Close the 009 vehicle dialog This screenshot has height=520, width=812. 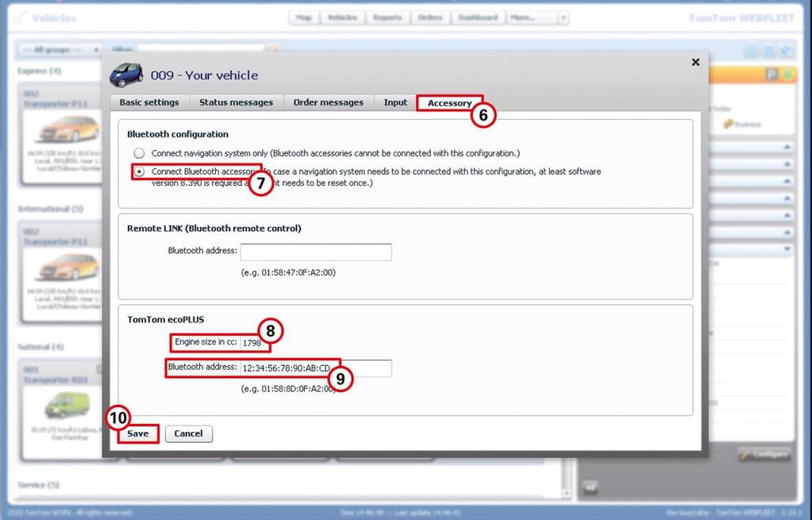695,62
